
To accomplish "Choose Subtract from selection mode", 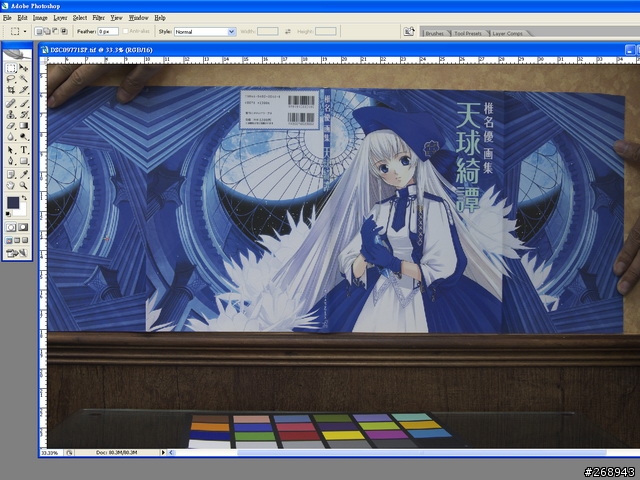I will click(56, 31).
